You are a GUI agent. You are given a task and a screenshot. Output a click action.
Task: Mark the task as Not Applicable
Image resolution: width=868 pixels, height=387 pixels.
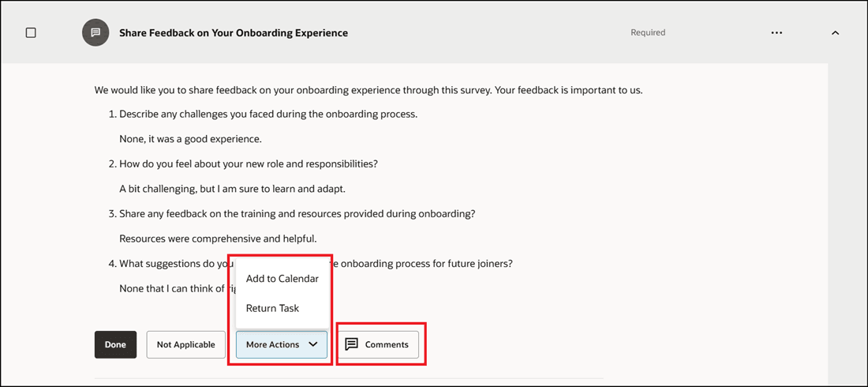[x=186, y=344]
